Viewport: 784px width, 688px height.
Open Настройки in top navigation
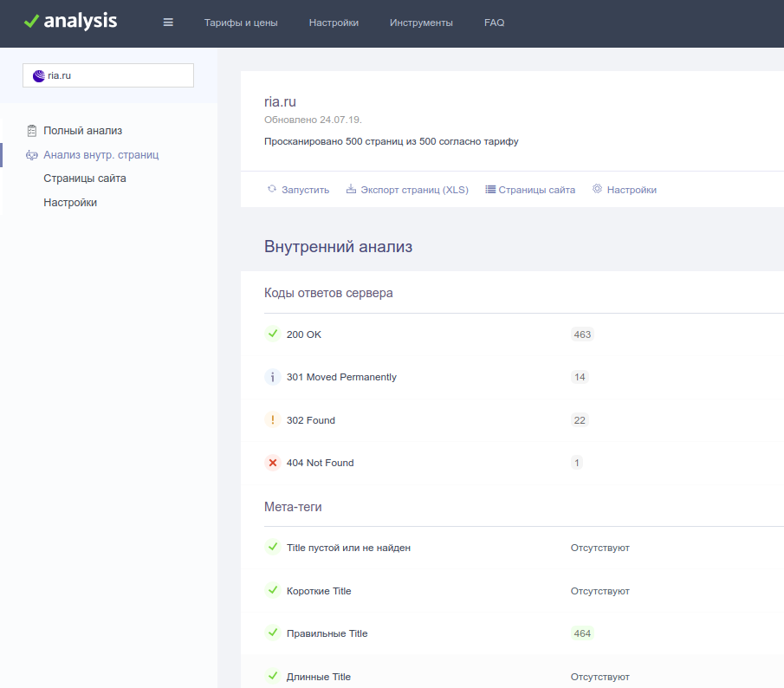click(x=334, y=23)
